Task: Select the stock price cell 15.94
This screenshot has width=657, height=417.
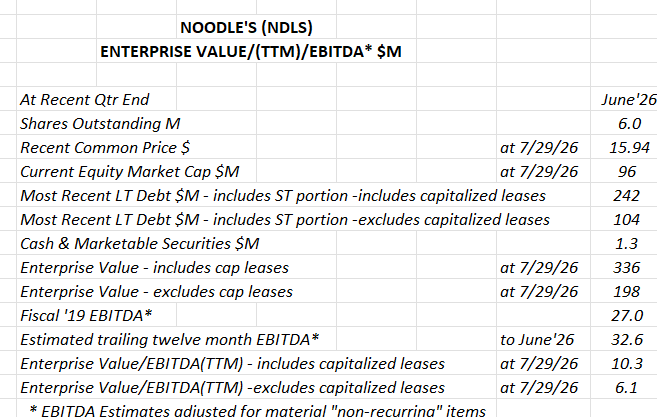Action: coord(629,148)
